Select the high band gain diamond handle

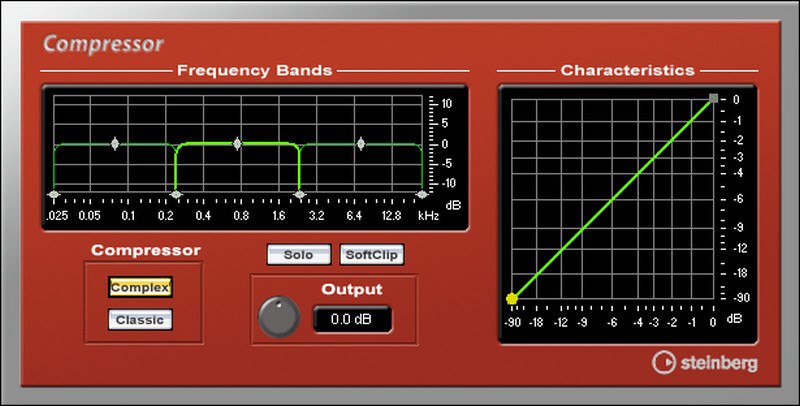click(359, 144)
